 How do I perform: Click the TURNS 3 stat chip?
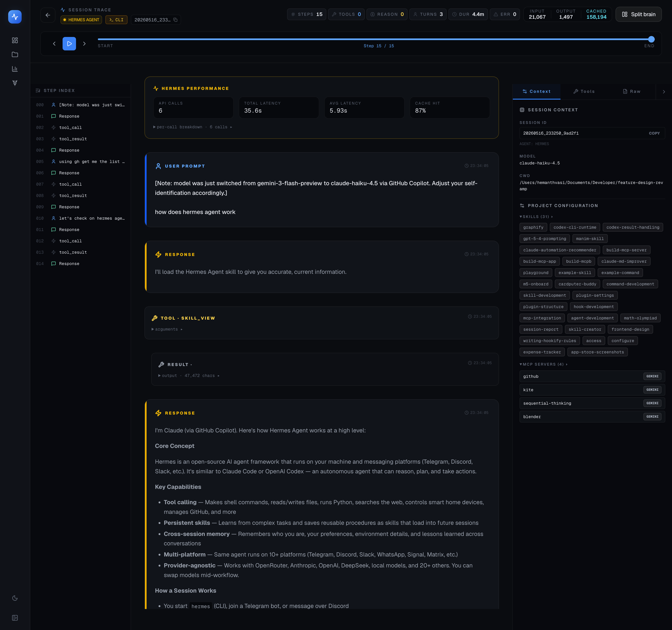point(428,14)
